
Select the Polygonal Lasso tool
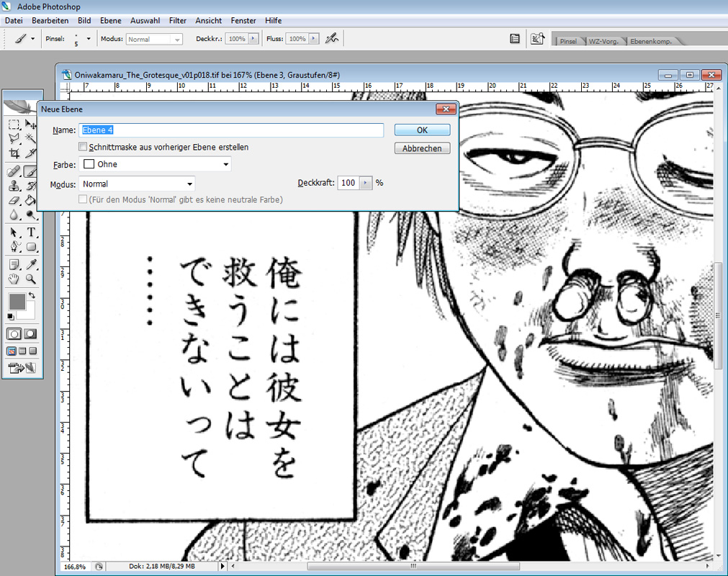point(14,138)
